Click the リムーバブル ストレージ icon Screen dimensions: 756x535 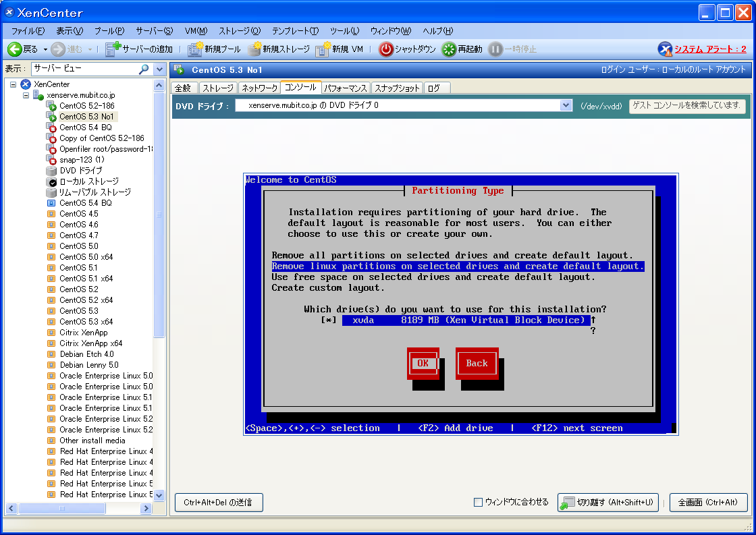[51, 192]
